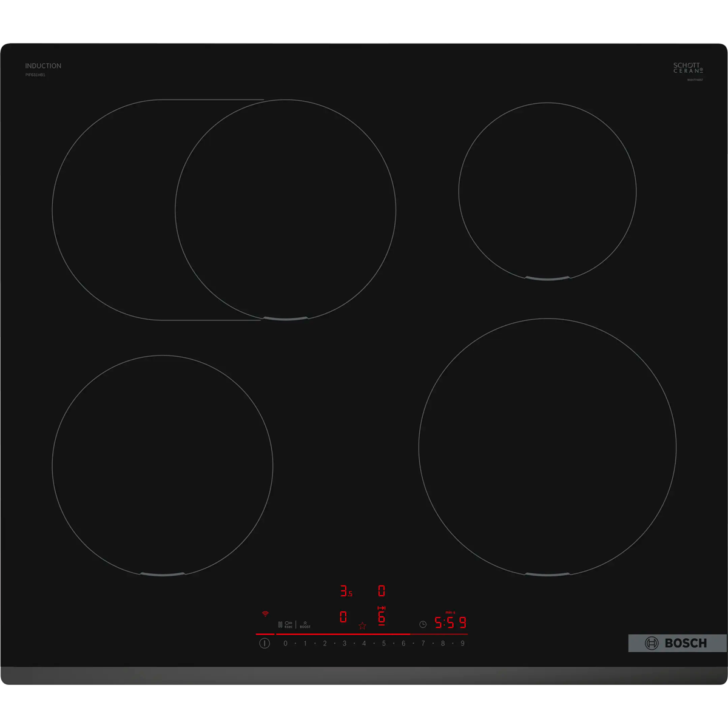Viewport: 728px width, 728px height.
Task: Tap the Schott Ceran logo
Action: [687, 67]
